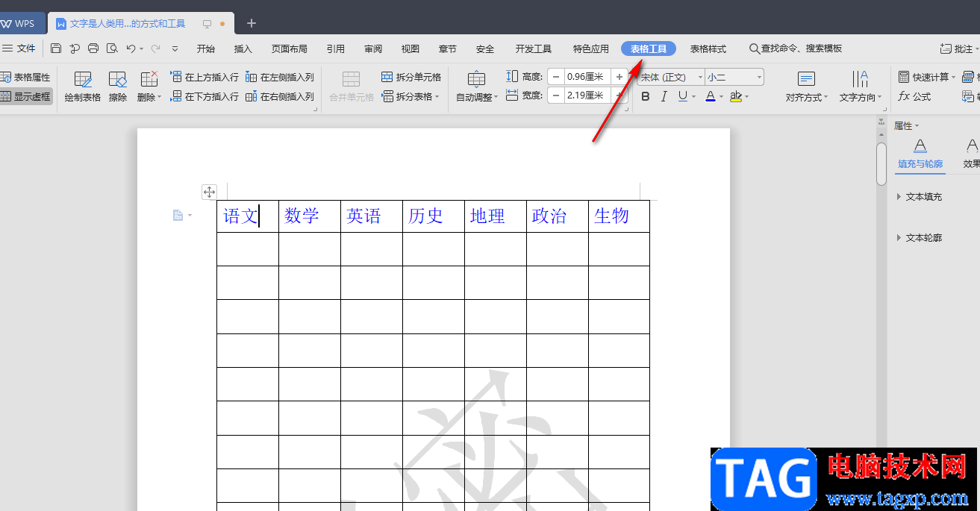
Task: Open the 开始 (Home) tab
Action: tap(206, 48)
